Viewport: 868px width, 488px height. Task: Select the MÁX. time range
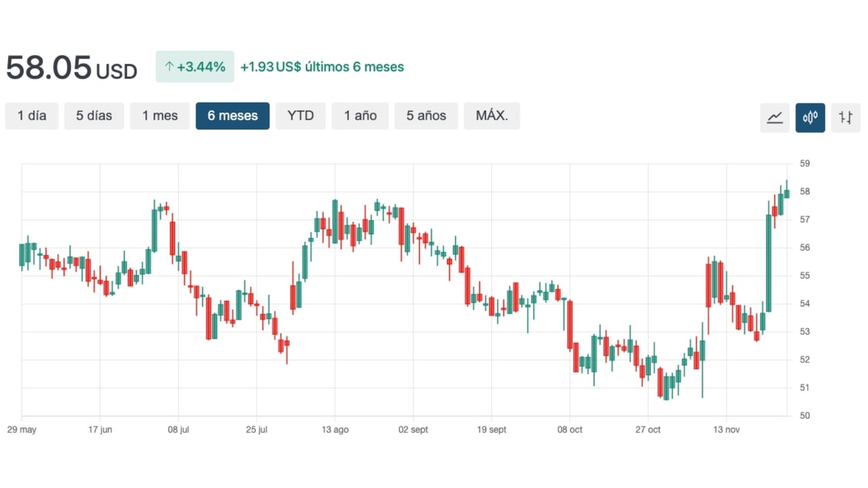pyautogui.click(x=492, y=116)
